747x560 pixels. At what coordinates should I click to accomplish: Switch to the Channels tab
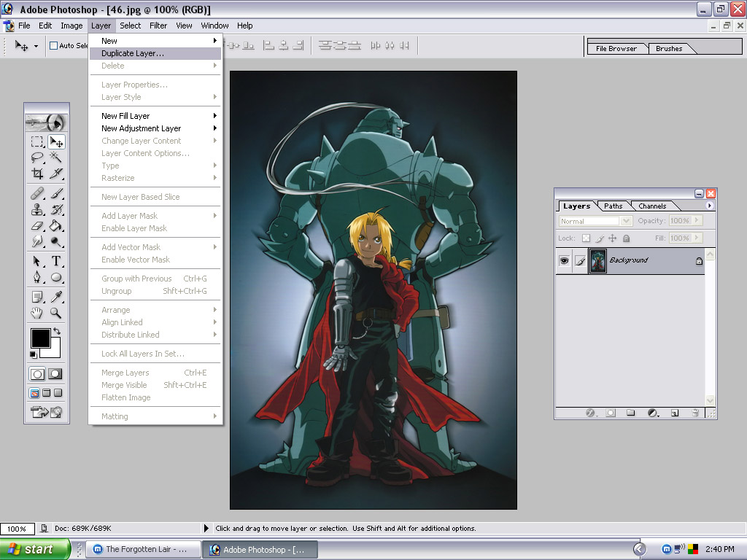tap(652, 206)
